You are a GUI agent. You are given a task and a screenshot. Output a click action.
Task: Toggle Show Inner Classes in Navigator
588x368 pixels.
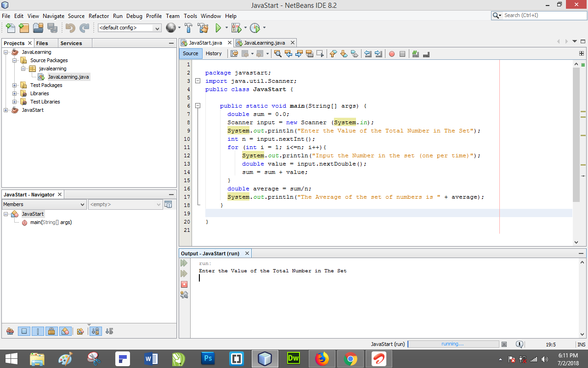tap(65, 331)
